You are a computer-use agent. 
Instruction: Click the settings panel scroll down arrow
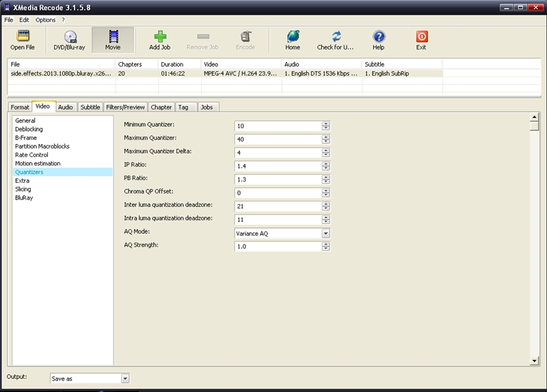pyautogui.click(x=534, y=361)
